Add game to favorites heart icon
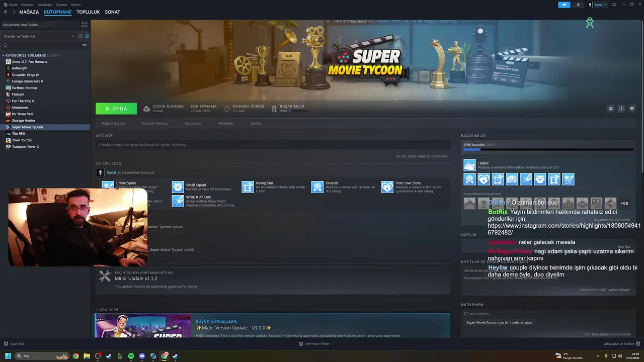Viewport: 644px width, 362px height. click(632, 109)
